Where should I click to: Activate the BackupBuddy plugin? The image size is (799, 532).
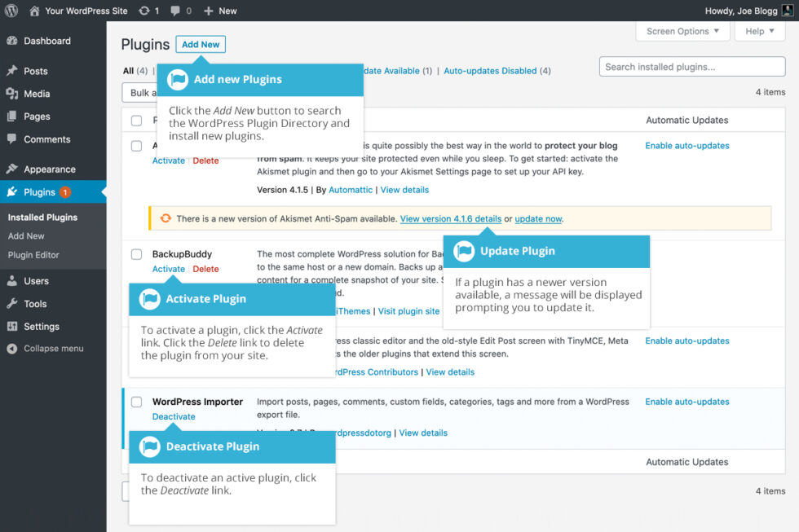169,269
